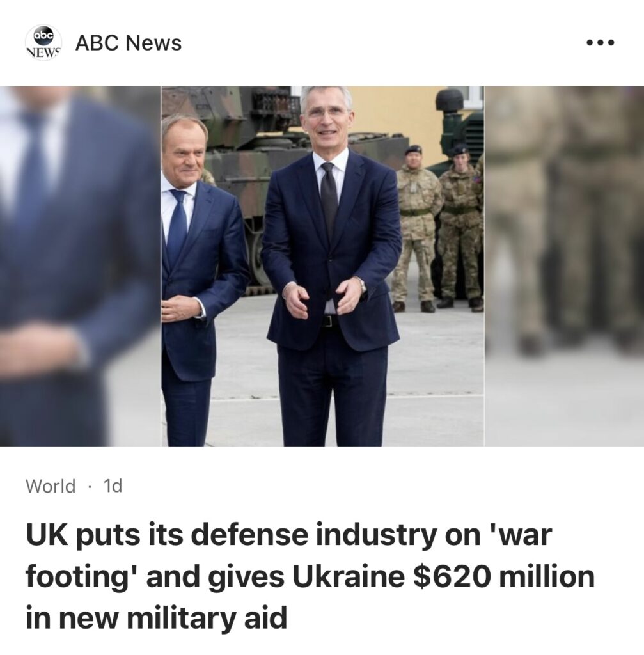Open the article's main center photo
This screenshot has height=655, width=644.
pyautogui.click(x=322, y=267)
